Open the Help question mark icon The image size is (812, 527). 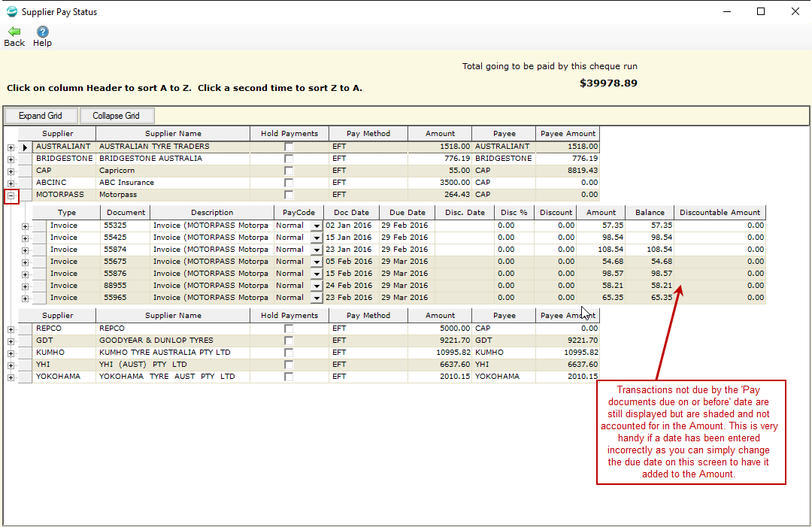(x=42, y=32)
